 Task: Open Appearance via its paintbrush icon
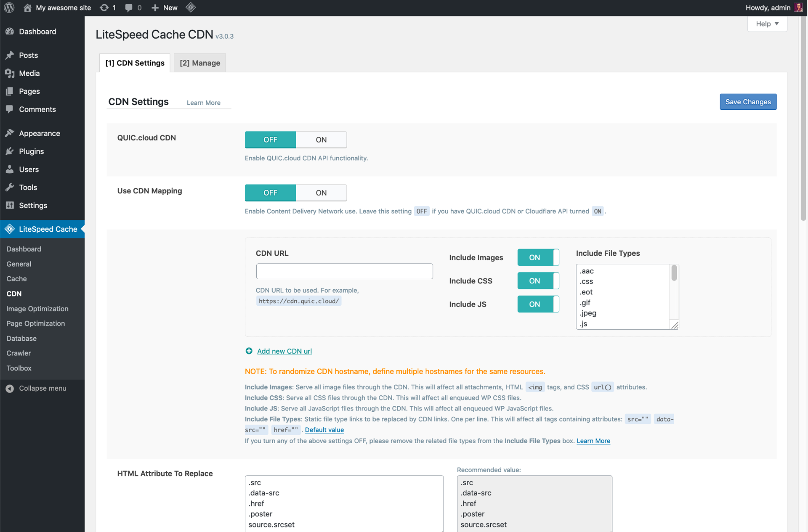pyautogui.click(x=10, y=133)
